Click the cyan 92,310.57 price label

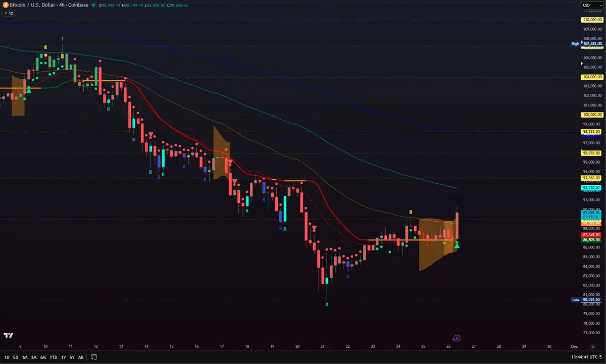tap(590, 187)
